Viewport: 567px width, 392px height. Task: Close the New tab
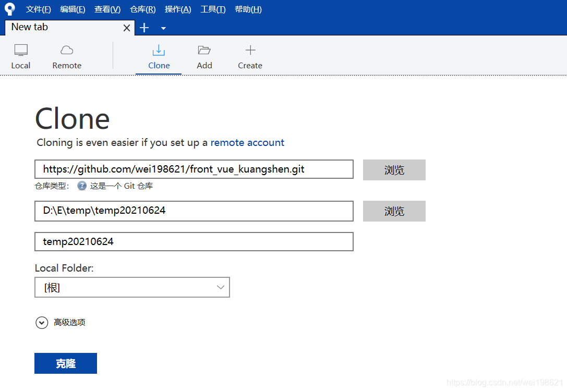[x=127, y=28]
